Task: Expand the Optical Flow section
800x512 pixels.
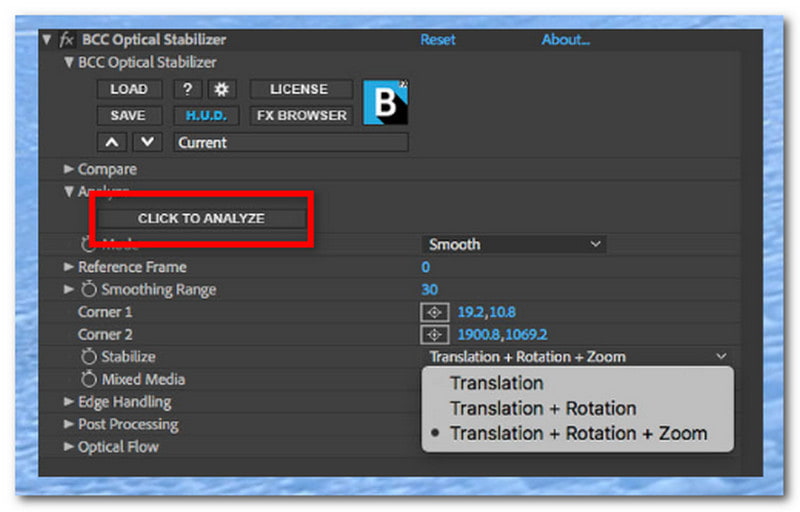Action: (68, 446)
